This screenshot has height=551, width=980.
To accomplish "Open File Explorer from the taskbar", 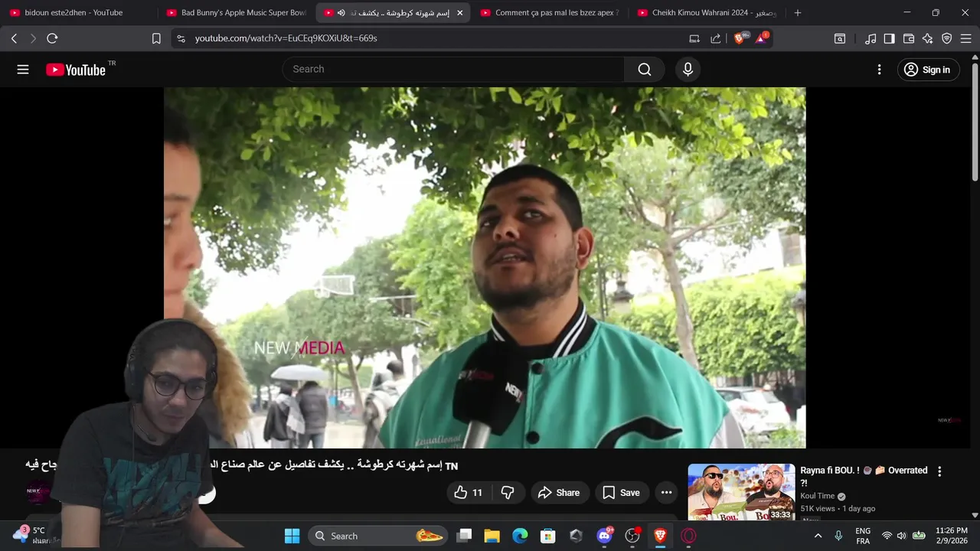I will [492, 536].
